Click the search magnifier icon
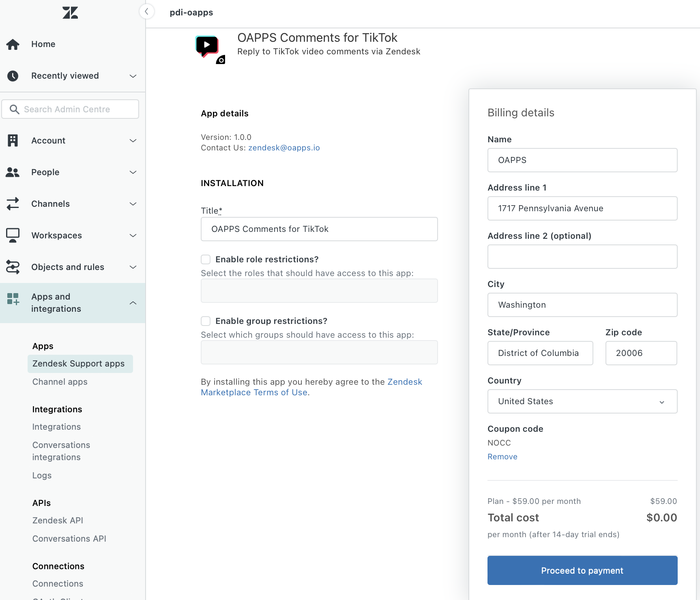This screenshot has height=600, width=700. coord(14,109)
